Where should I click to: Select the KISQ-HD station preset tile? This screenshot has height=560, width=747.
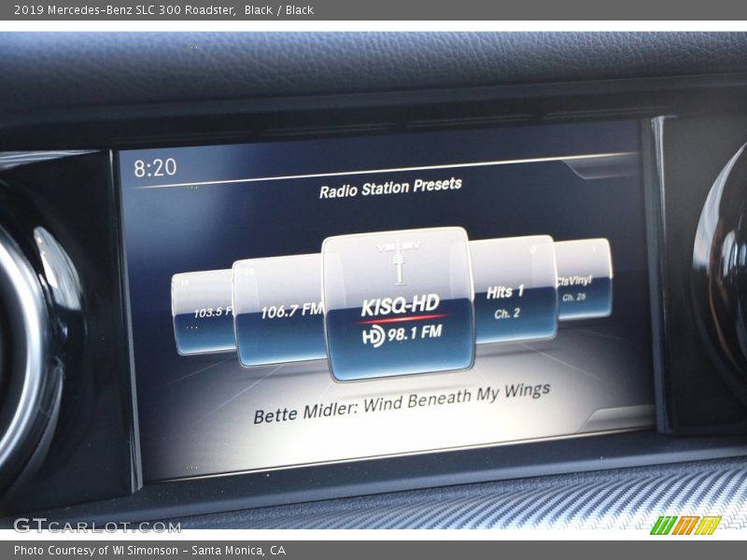tap(399, 303)
